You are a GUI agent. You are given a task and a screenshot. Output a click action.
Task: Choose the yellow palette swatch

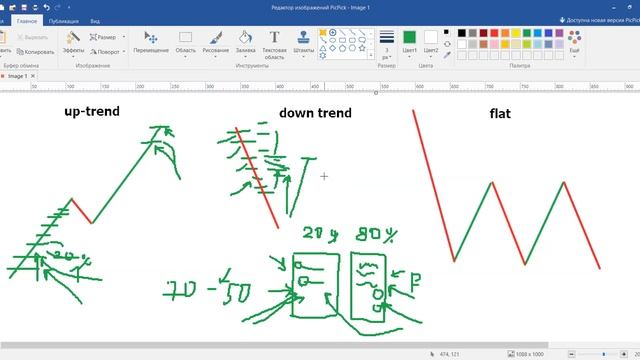(x=516, y=33)
